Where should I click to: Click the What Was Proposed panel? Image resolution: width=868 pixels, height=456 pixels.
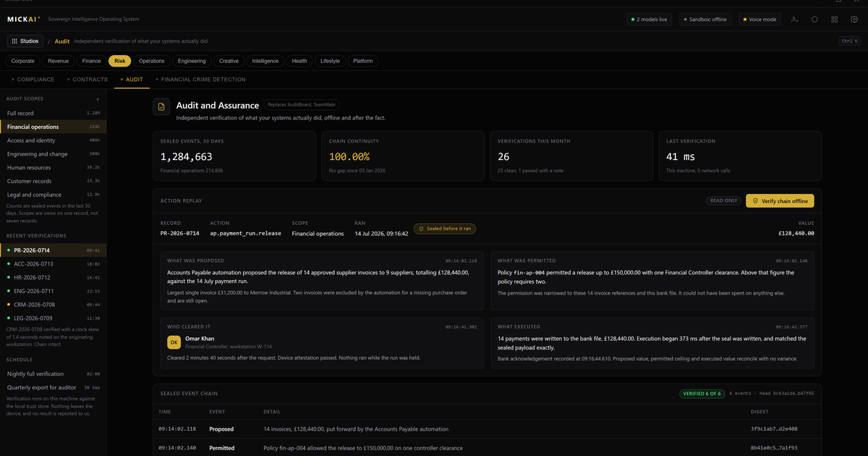pos(322,279)
